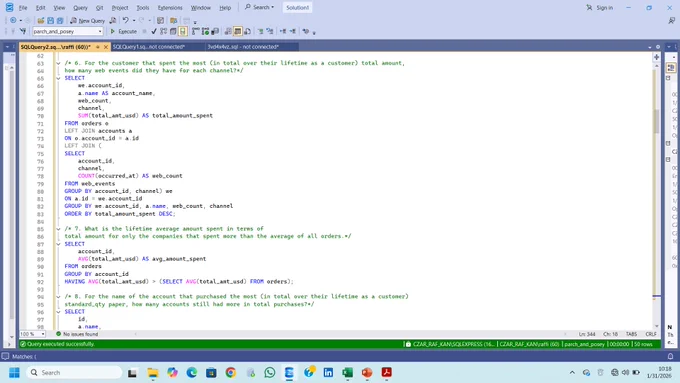This screenshot has width=680, height=383.
Task: Open Excel from the taskbar
Action: coord(348,373)
